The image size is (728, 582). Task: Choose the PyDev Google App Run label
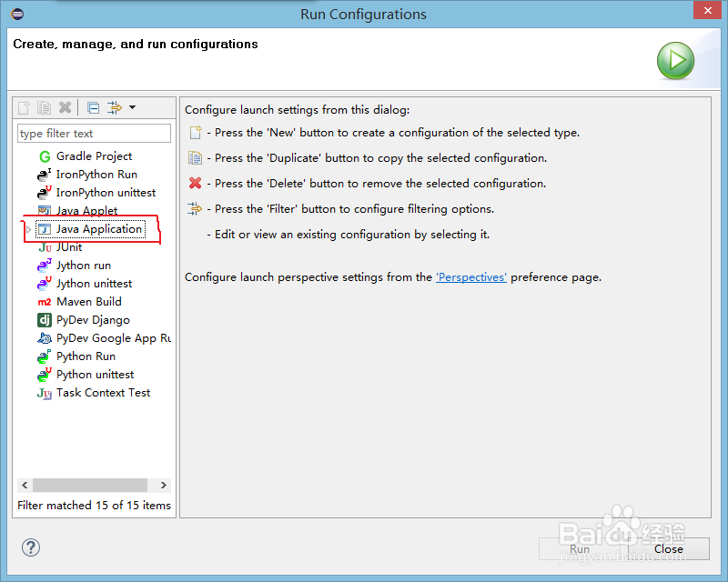tap(114, 338)
